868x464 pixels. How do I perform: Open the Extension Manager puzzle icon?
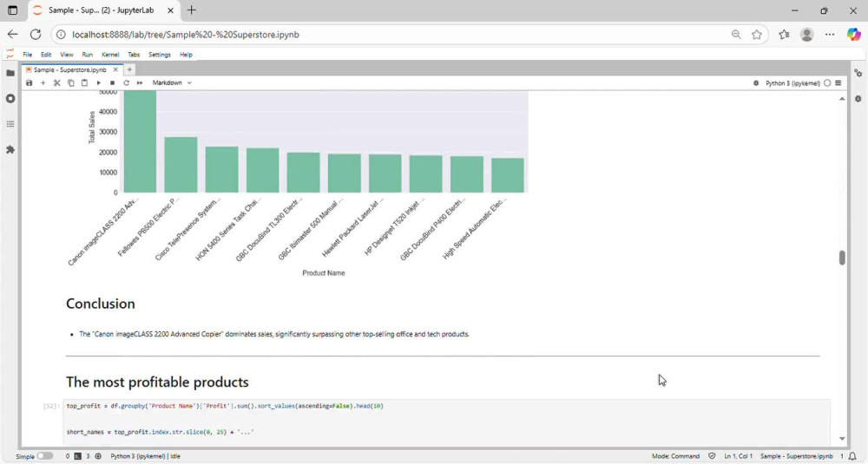(10, 149)
